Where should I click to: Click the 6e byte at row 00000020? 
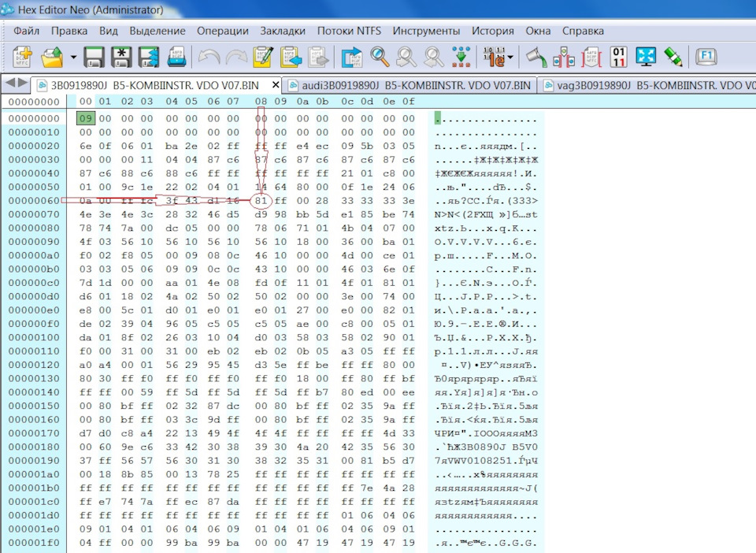[86, 146]
